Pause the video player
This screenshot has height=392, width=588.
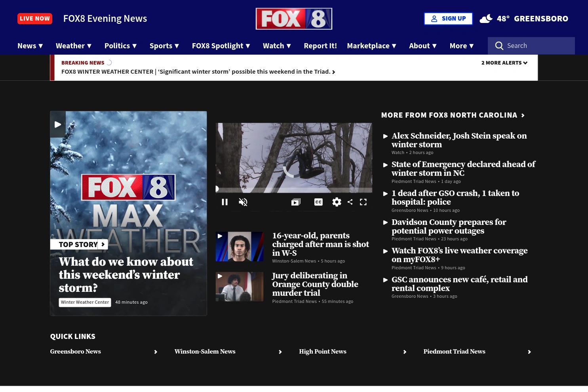tap(225, 202)
